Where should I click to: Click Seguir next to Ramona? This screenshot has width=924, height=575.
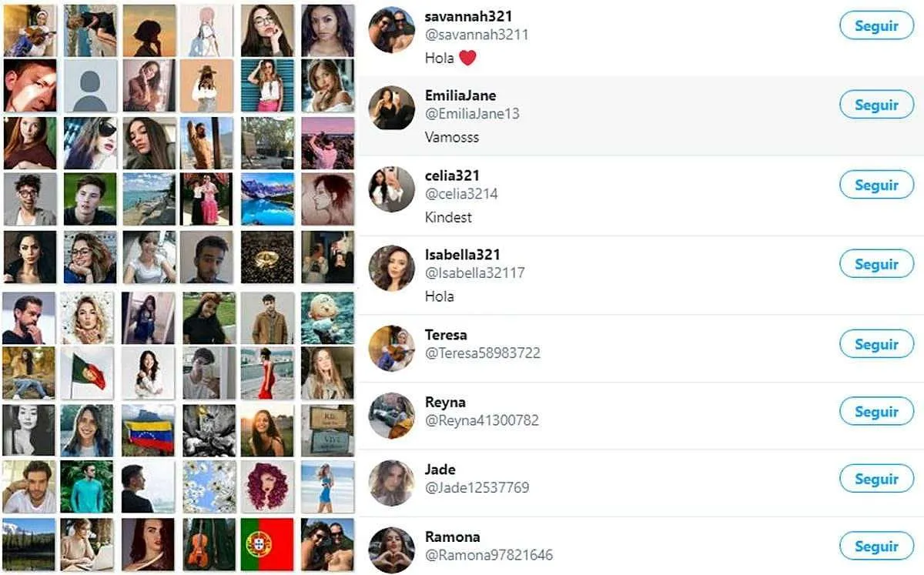click(876, 546)
